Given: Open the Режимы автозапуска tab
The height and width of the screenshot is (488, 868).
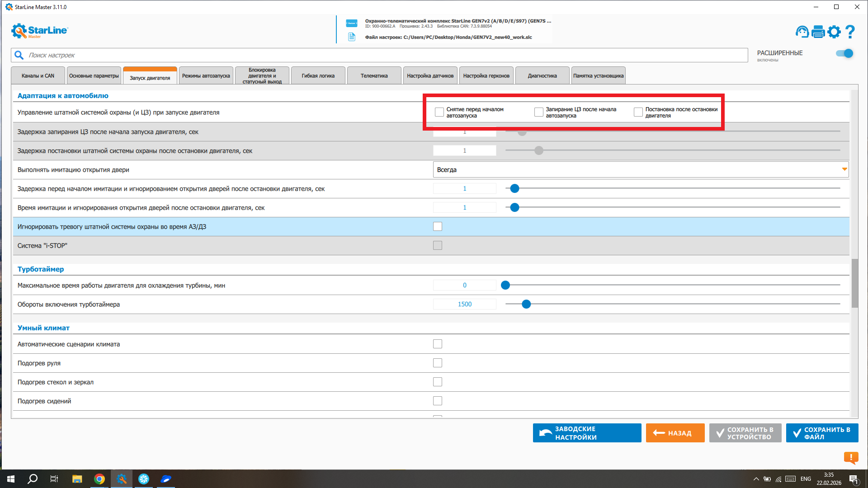Looking at the screenshot, I should click(x=206, y=76).
